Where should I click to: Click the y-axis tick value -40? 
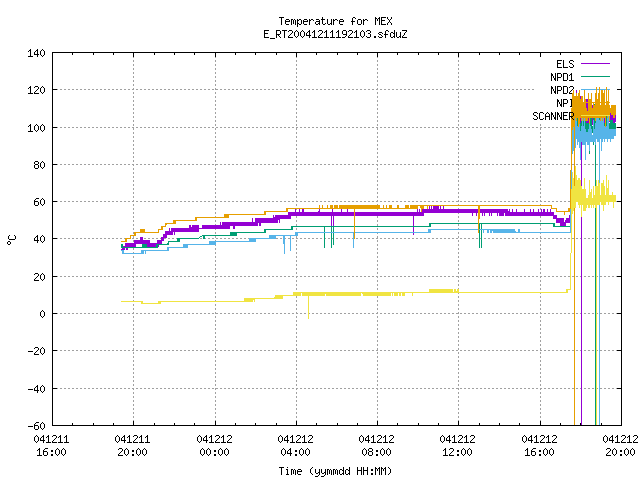coord(36,389)
